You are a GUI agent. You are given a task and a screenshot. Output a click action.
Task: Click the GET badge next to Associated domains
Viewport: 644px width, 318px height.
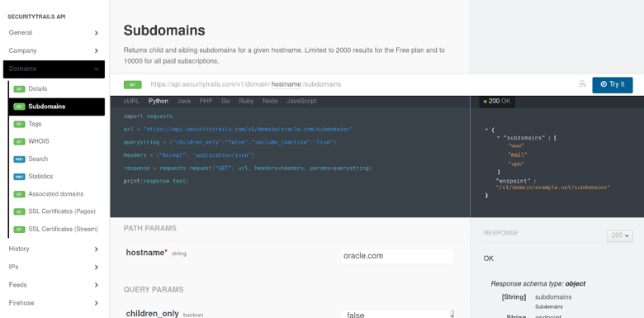point(19,194)
